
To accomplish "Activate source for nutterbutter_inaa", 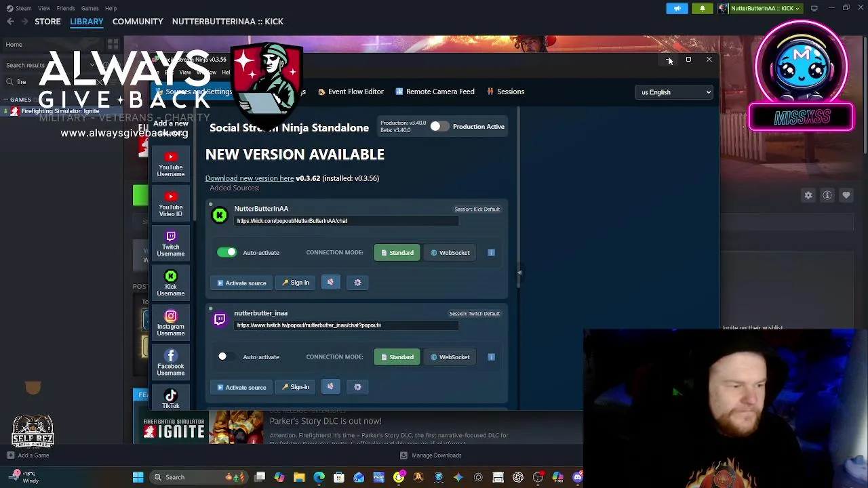I will click(241, 387).
